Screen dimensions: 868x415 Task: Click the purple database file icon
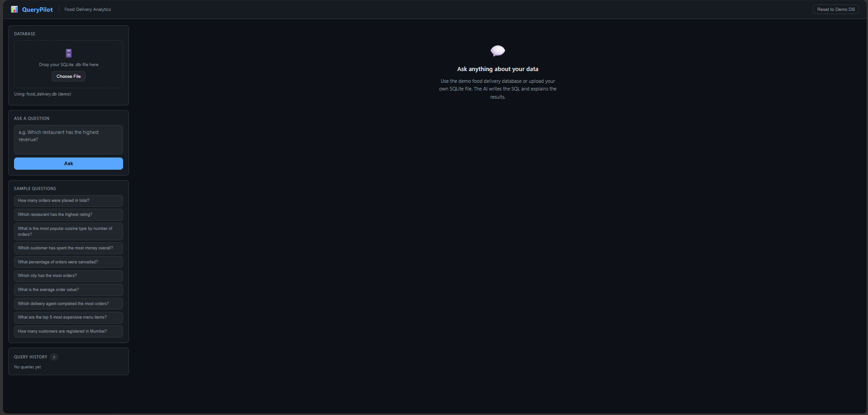(69, 53)
